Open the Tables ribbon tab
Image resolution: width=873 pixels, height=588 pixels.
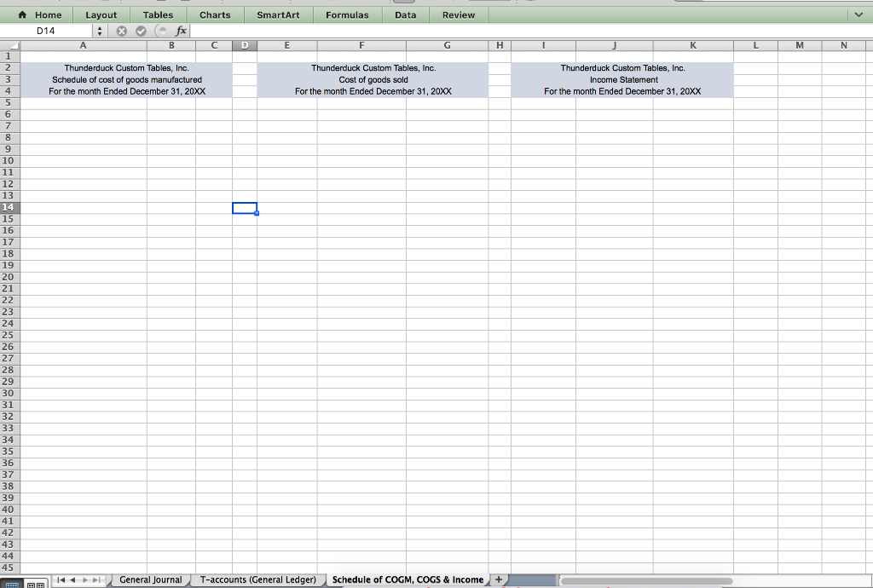click(x=158, y=15)
